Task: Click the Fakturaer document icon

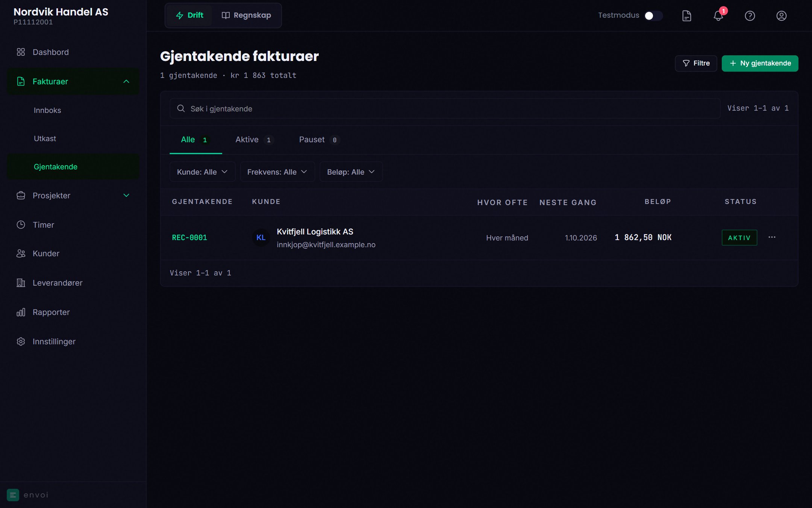Action: (21, 81)
